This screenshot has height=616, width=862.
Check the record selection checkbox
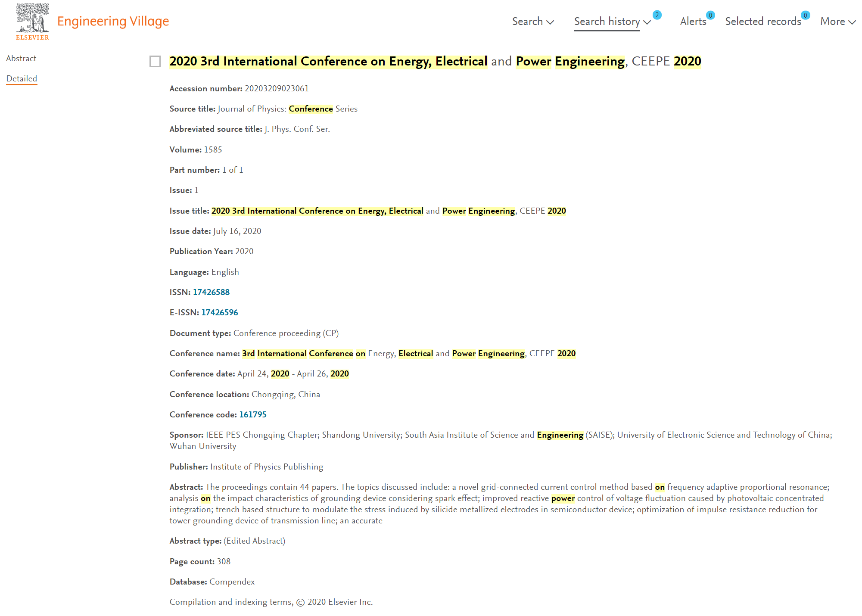pos(155,62)
